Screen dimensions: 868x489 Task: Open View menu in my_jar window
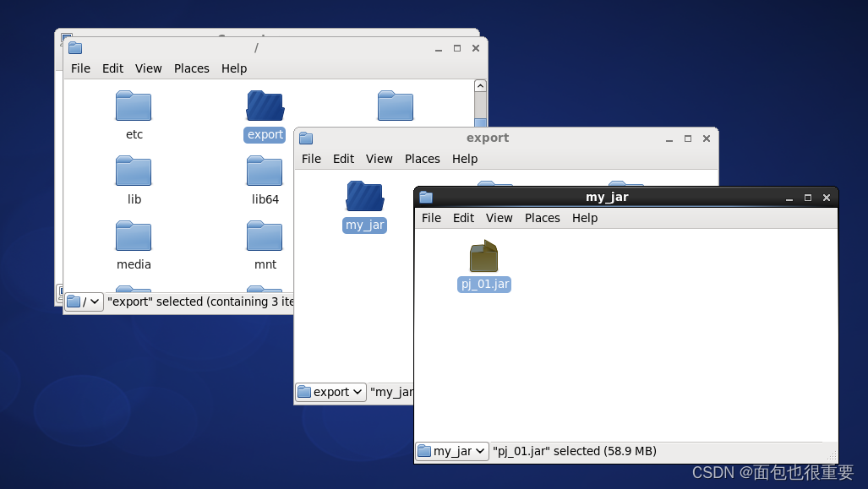coord(500,218)
